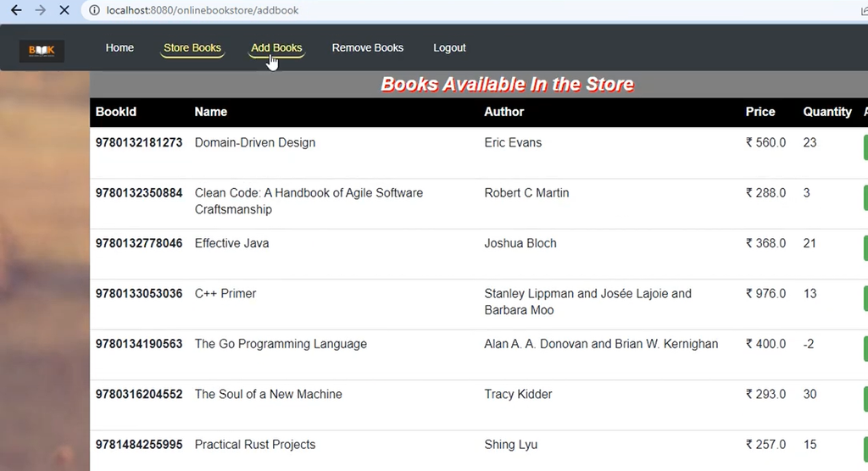Click 'Clean Code' book name
868x471 pixels.
(x=309, y=201)
